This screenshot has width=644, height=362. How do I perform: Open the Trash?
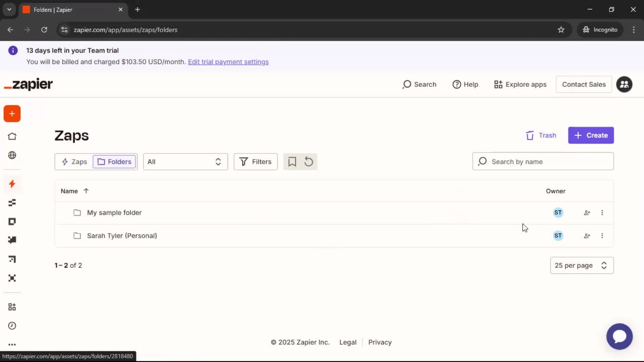(x=541, y=135)
